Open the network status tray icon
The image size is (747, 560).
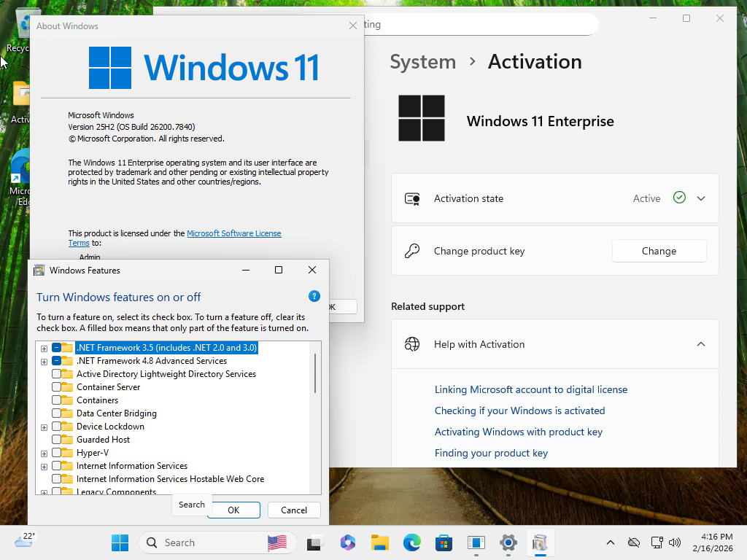pos(657,542)
